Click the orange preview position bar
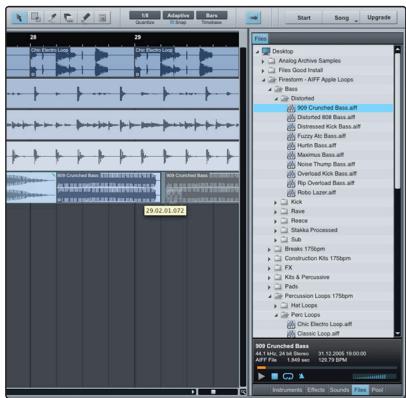Screen dimensions: 406x398 [261, 368]
